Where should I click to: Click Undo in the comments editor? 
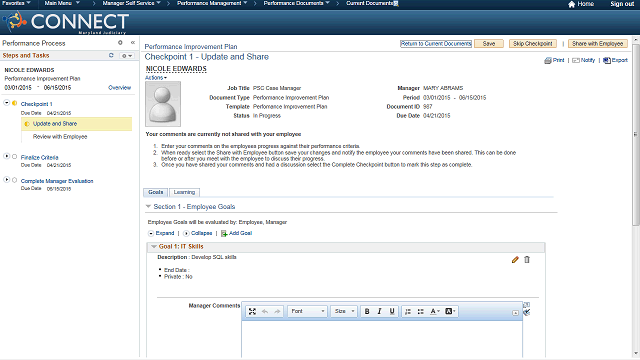(x=265, y=311)
